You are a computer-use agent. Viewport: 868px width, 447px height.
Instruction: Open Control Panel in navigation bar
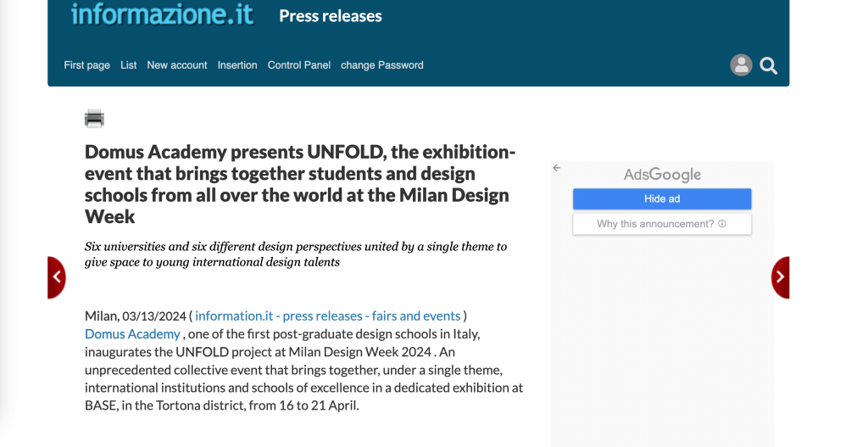click(x=299, y=65)
